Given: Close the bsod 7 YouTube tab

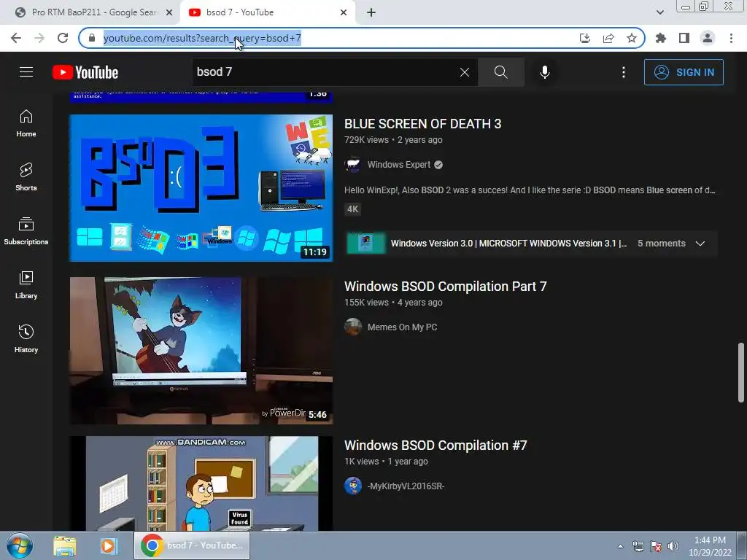Looking at the screenshot, I should [x=344, y=13].
